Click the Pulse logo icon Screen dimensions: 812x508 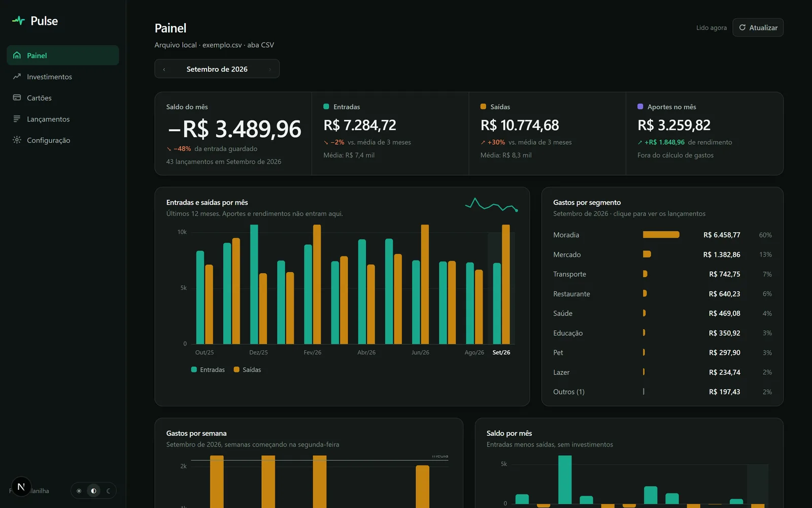18,21
